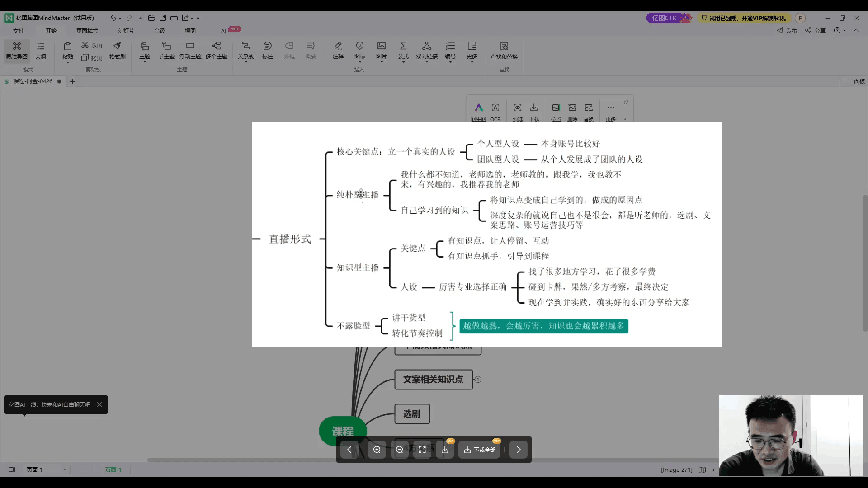Screen dimensions: 868x488
Task: Expand the export dropdown arrow in title bar
Action: click(192, 19)
